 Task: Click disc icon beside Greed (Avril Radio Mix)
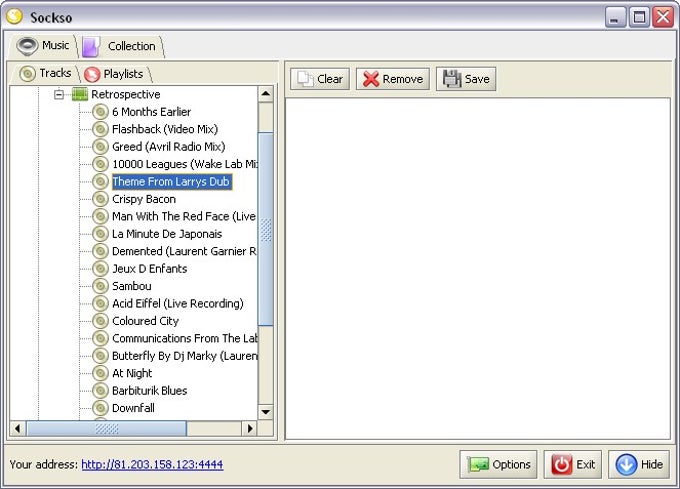coord(100,147)
